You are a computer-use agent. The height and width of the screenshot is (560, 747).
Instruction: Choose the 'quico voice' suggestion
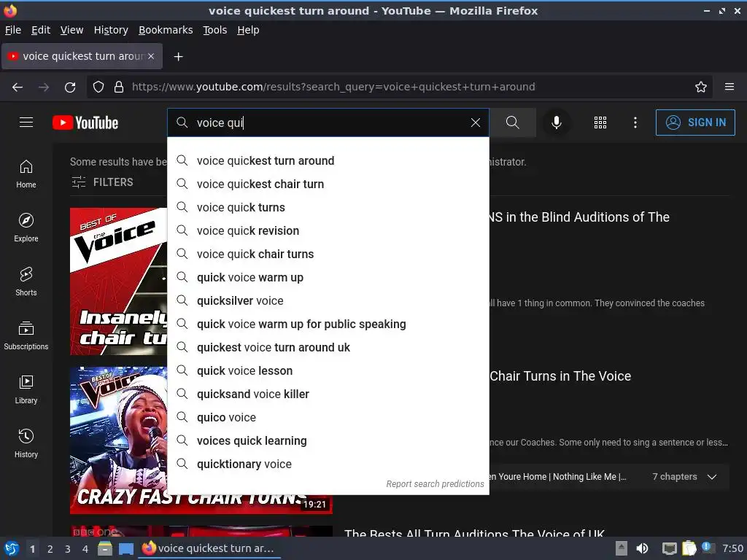point(328,417)
